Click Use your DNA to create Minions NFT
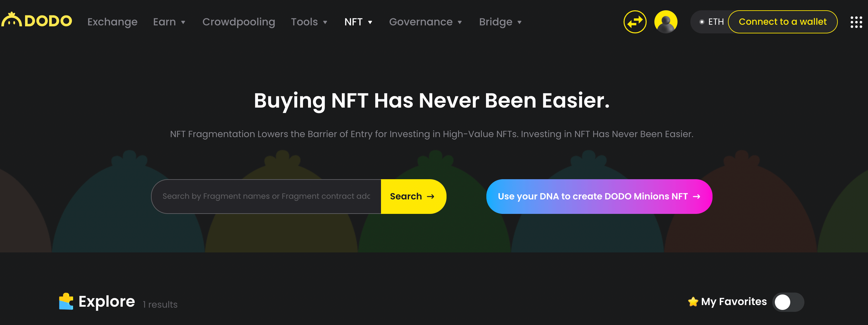 (599, 196)
